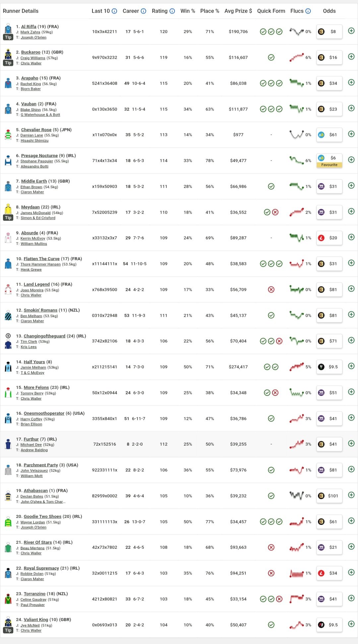Viewport: 358px width, 644px height.
Task: Click the Career column info icon
Action: click(144, 11)
